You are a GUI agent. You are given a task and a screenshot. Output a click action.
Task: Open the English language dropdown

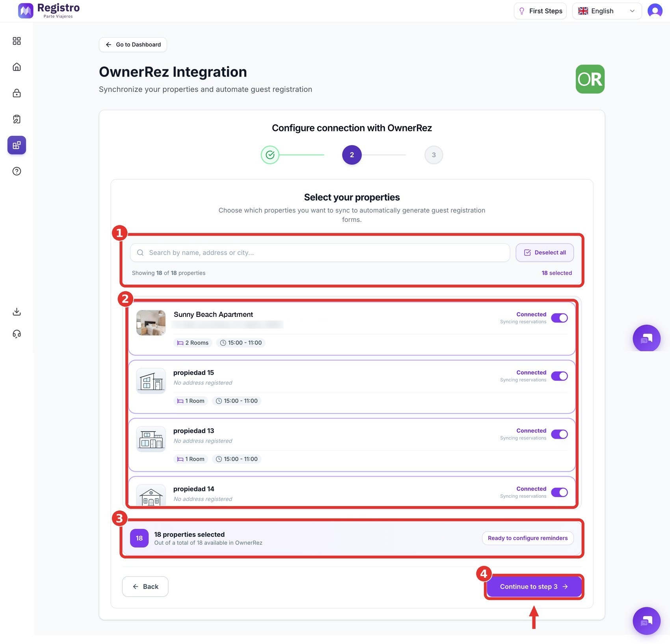[x=607, y=11]
